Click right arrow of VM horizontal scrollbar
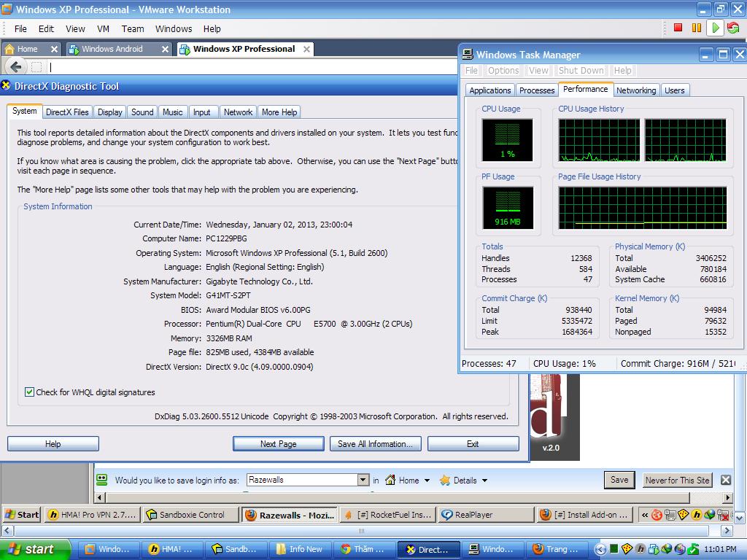 pyautogui.click(x=727, y=530)
